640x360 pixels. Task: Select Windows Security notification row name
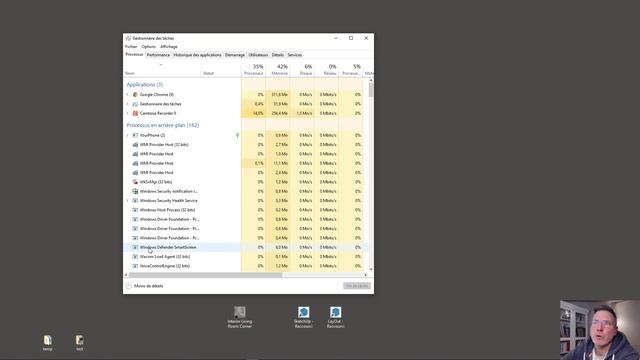(169, 191)
